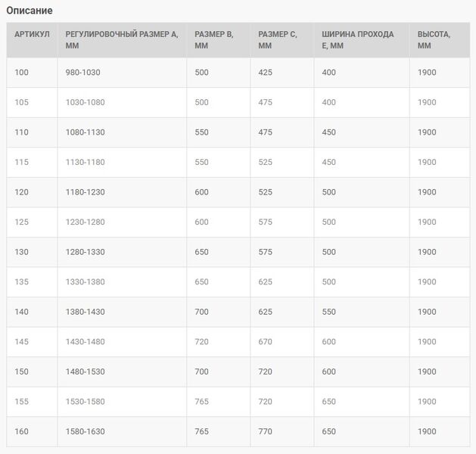Select article 150 row cell
The width and height of the screenshot is (476, 454).
point(21,372)
